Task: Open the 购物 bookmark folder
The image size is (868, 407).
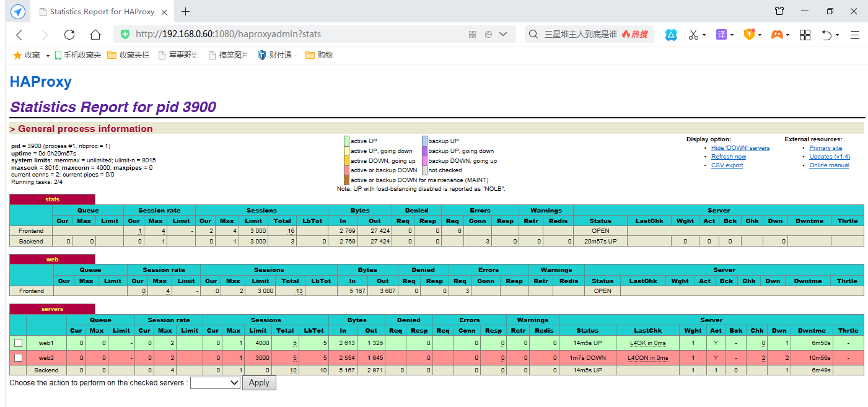Action: point(319,55)
